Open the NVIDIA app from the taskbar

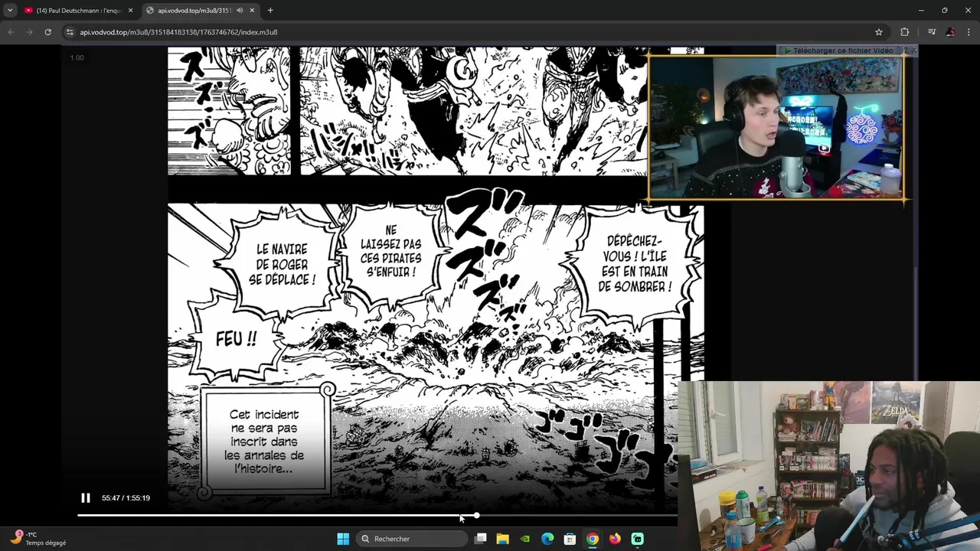pos(525,539)
